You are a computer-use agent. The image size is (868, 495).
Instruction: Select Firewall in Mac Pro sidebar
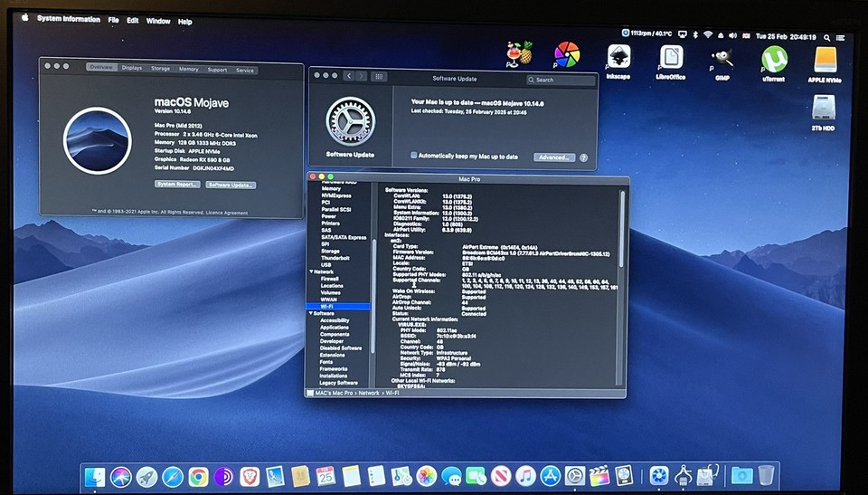[x=329, y=279]
